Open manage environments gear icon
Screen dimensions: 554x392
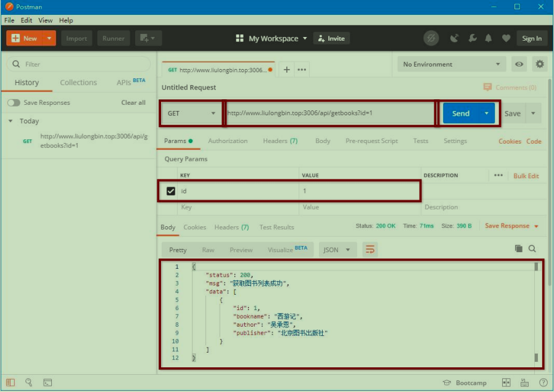pos(540,64)
